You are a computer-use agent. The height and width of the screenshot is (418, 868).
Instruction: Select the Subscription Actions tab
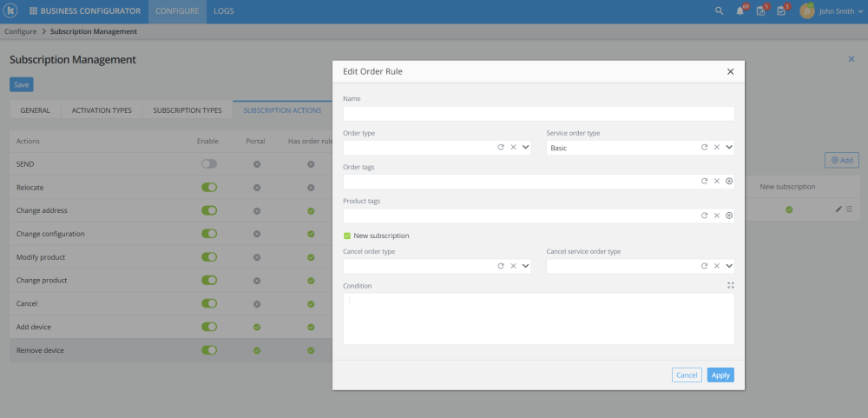(282, 110)
